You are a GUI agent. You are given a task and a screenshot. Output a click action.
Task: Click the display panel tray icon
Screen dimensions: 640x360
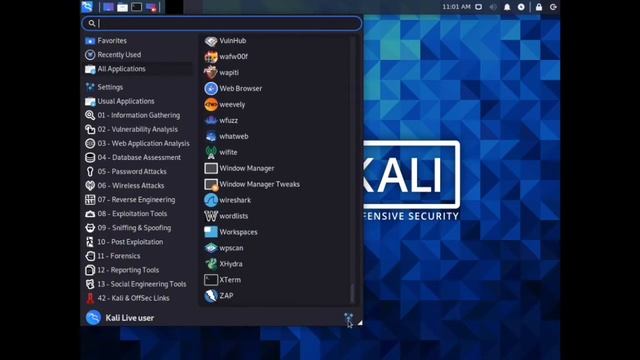479,7
